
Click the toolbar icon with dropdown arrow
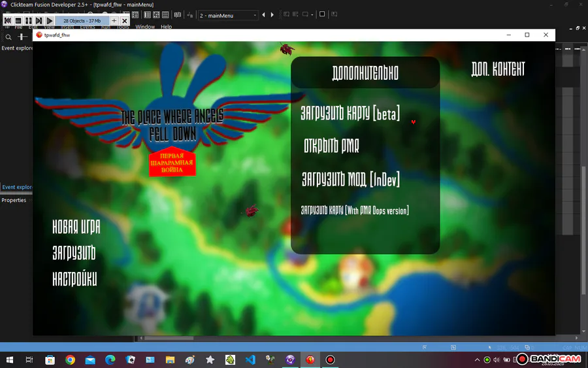tap(307, 14)
